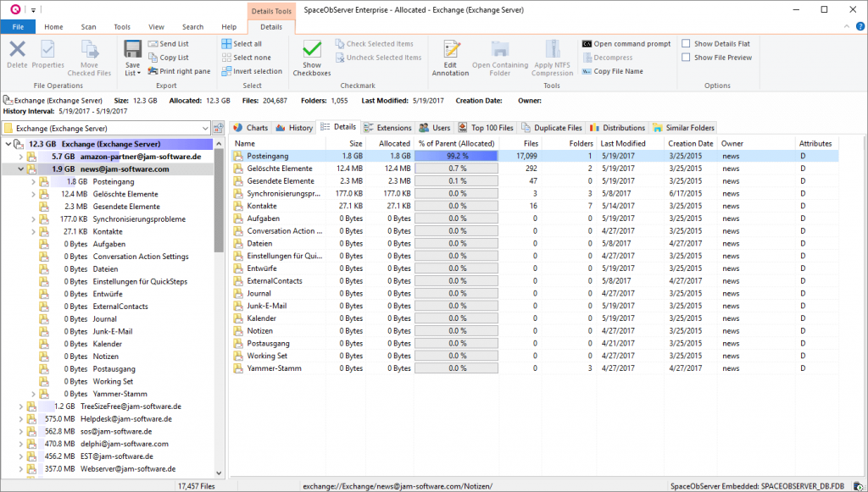Collapse the ribbon with the chevron arrow
The image size is (868, 492).
pyautogui.click(x=847, y=26)
